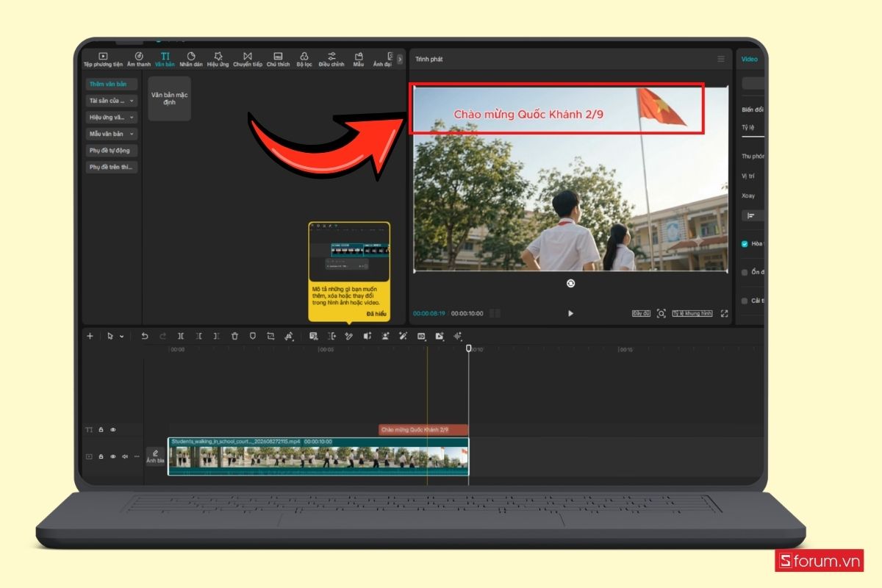This screenshot has height=588, width=882.
Task: Open the Âm thanh audio tab
Action: pyautogui.click(x=139, y=60)
